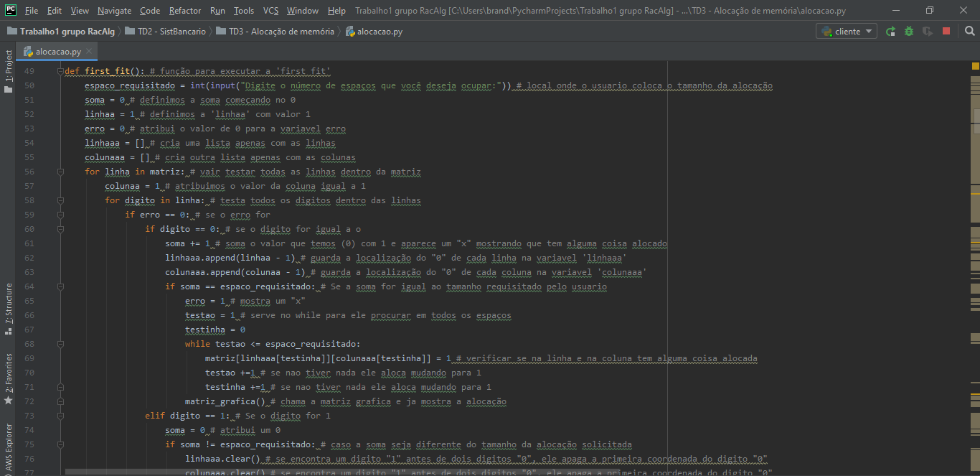Collapse the first_fit function at line 49

[60, 71]
